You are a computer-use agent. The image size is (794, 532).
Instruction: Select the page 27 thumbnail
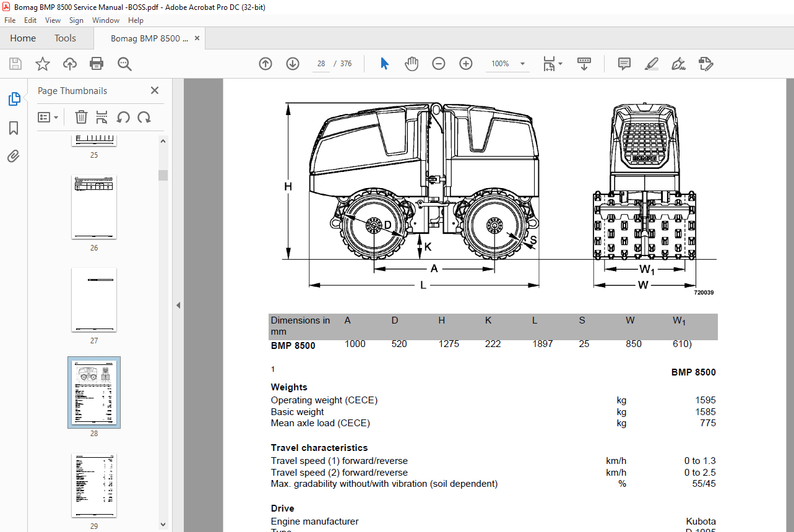(94, 300)
